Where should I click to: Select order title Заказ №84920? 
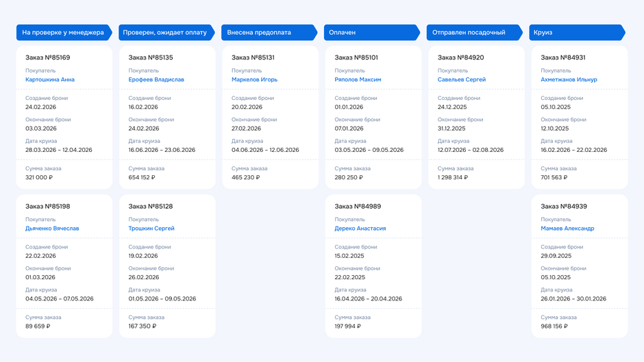point(460,57)
